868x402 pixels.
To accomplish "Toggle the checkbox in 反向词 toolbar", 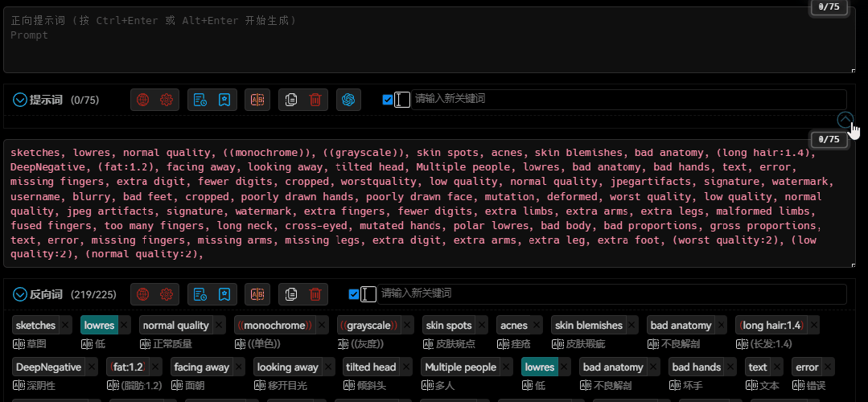I will pyautogui.click(x=354, y=294).
